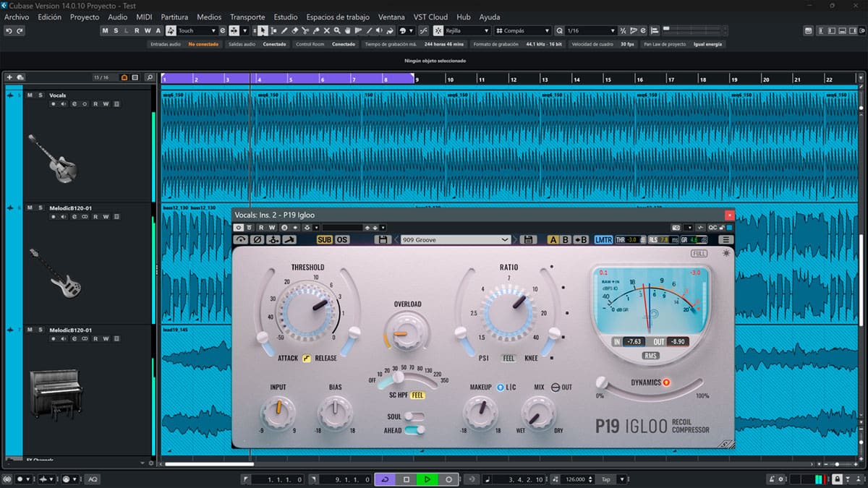
Task: Select the Draw pencil tool
Action: pyautogui.click(x=284, y=31)
